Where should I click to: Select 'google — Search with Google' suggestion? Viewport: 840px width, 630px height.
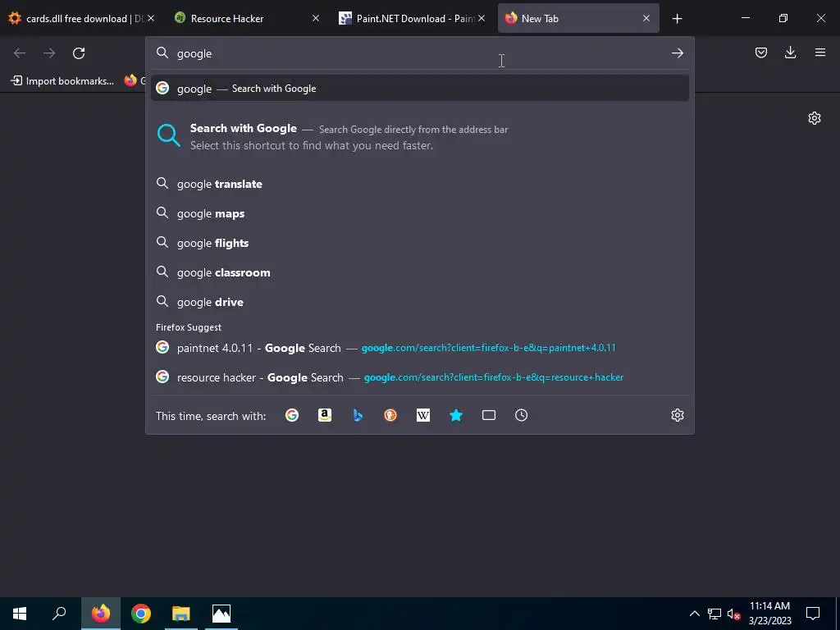420,89
